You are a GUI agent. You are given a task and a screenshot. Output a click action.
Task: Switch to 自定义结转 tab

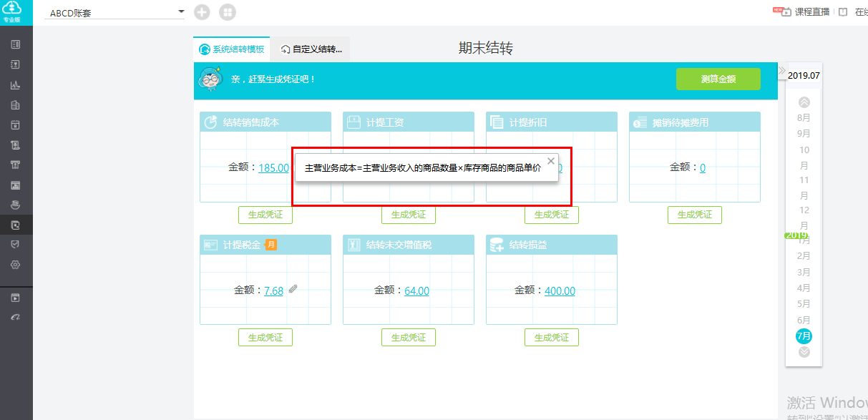[x=311, y=49]
